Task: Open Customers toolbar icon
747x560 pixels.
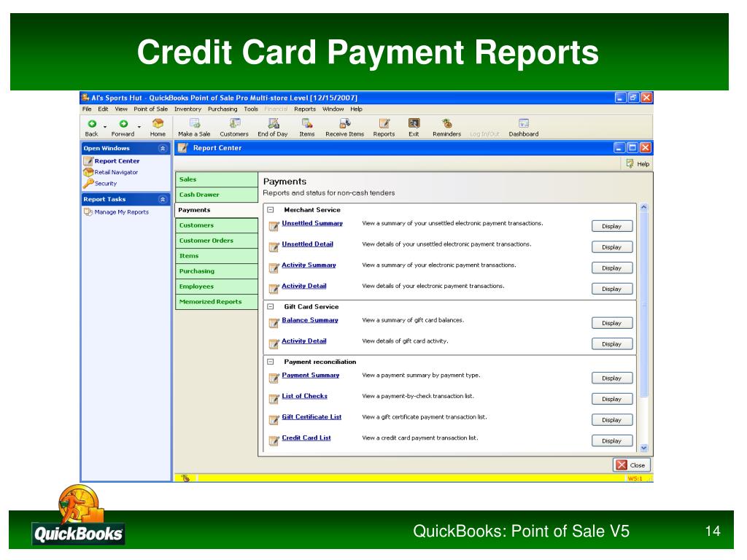Action: [x=234, y=123]
